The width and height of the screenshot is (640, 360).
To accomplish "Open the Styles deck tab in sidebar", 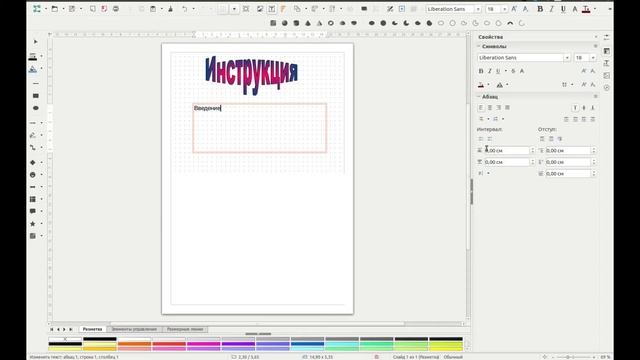I will 607,63.
